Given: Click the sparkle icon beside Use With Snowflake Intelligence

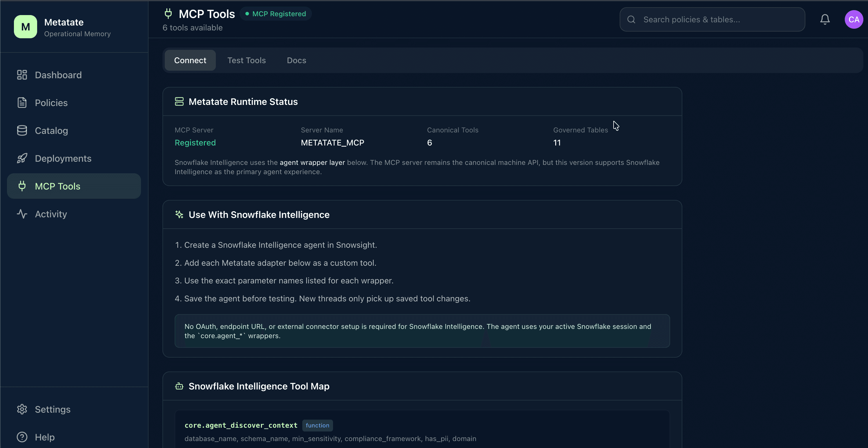Looking at the screenshot, I should pos(179,215).
